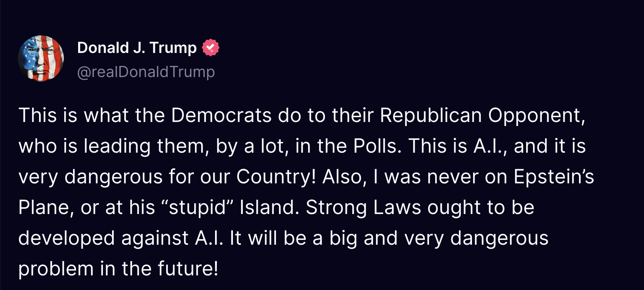Open the Donald J. Trump display name

(137, 48)
